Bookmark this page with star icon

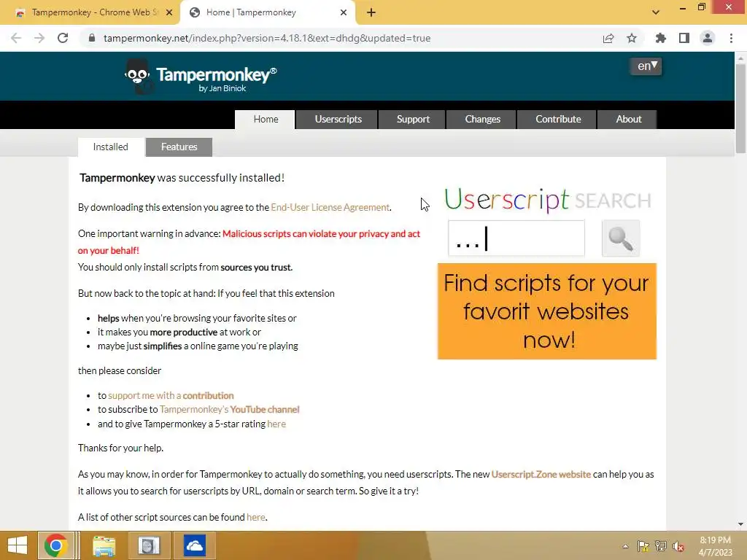click(632, 38)
